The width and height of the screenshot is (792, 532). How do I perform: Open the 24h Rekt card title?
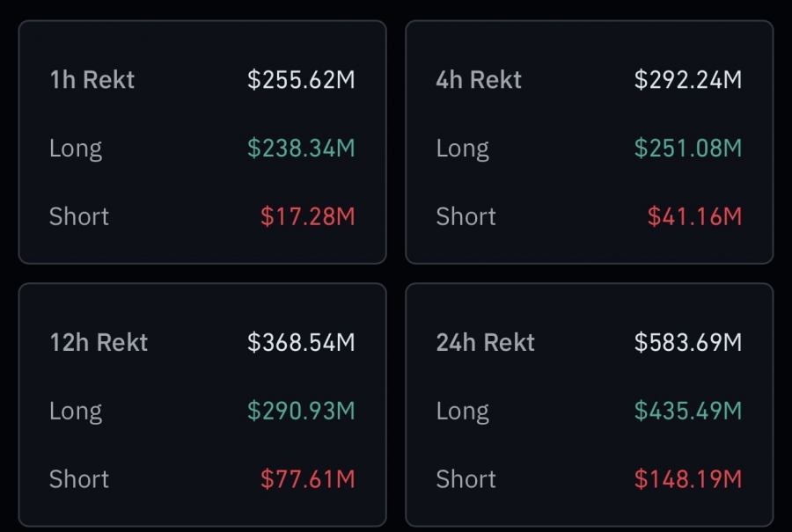486,342
